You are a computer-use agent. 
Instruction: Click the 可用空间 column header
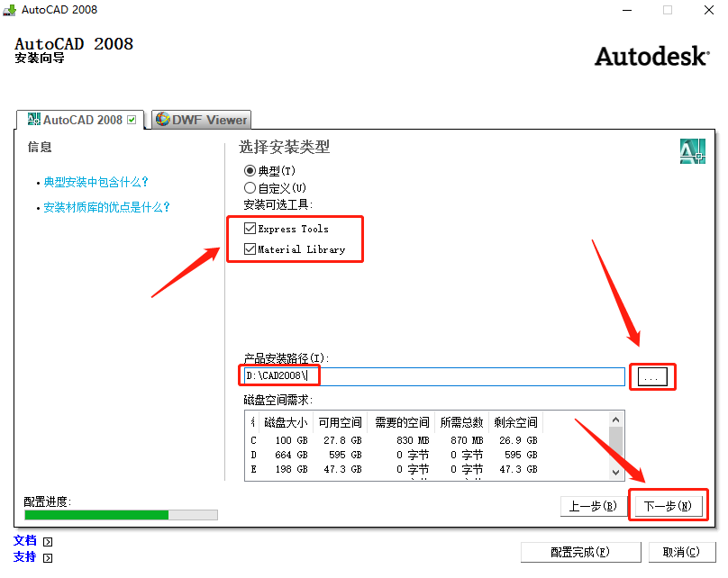[x=340, y=422]
